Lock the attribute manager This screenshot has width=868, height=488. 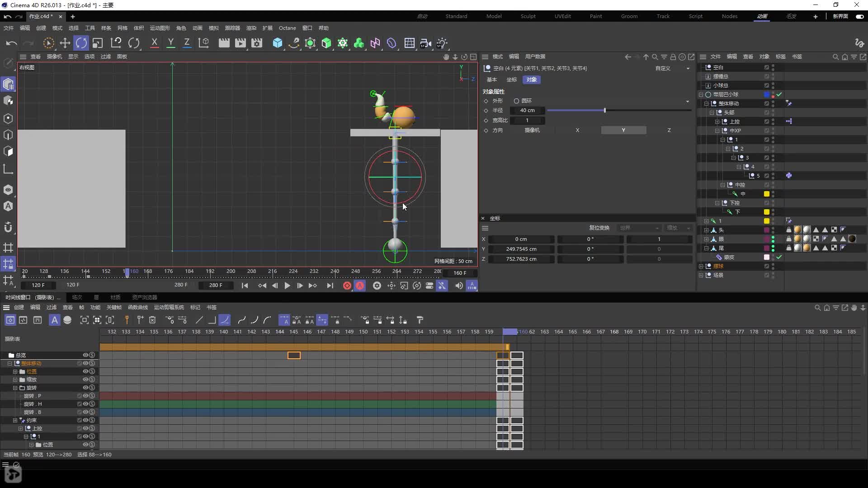pos(673,57)
